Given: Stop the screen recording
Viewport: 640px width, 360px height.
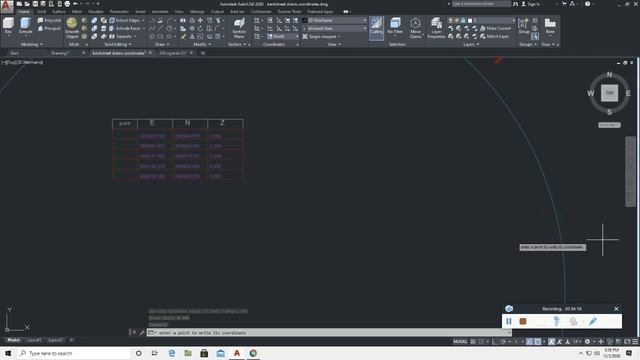Looking at the screenshot, I should 522,321.
